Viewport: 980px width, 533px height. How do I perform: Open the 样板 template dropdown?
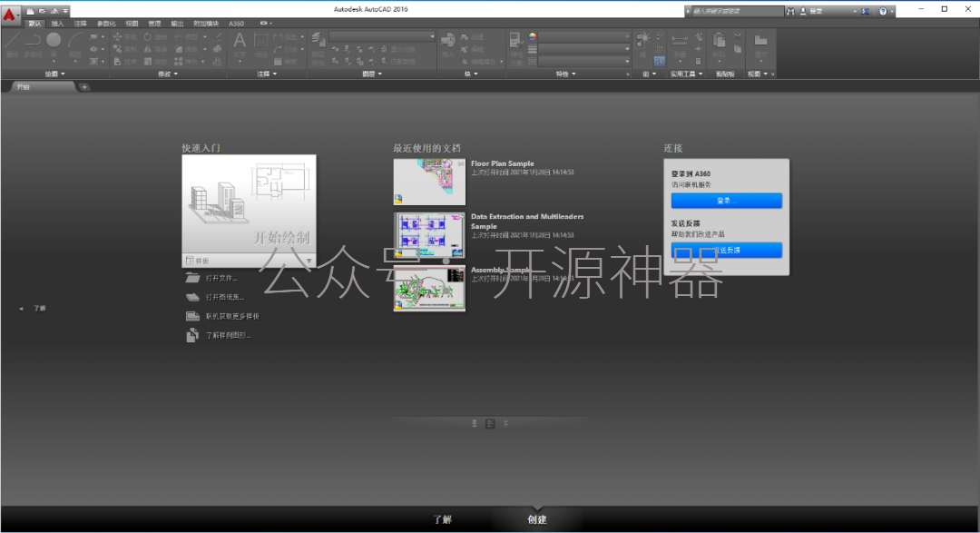(x=249, y=261)
